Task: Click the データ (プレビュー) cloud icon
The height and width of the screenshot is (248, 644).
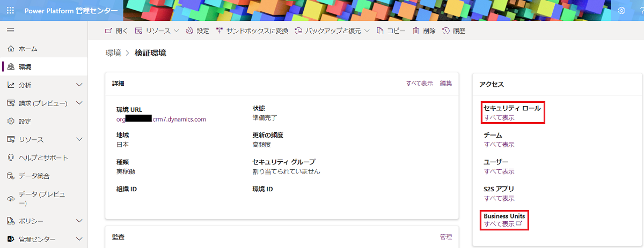Action: (11, 199)
